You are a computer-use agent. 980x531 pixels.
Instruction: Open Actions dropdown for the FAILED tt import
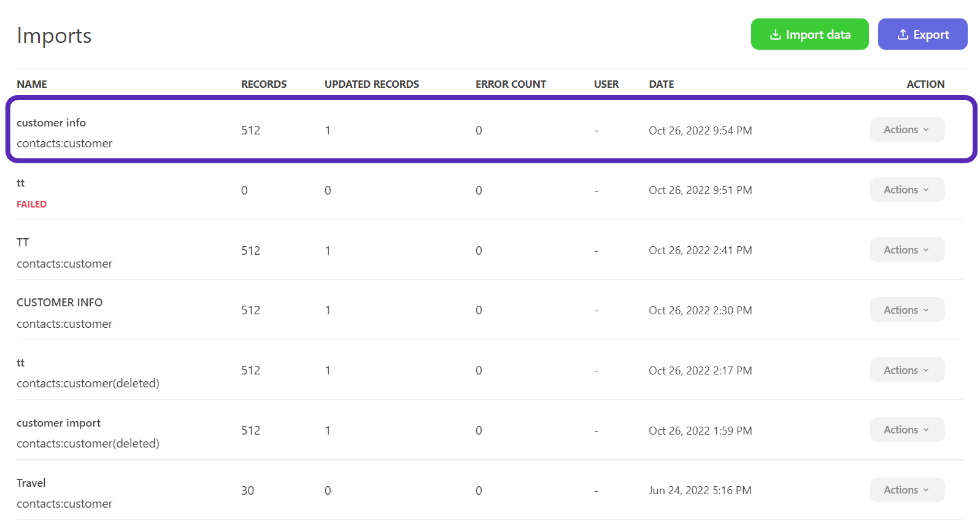click(906, 190)
